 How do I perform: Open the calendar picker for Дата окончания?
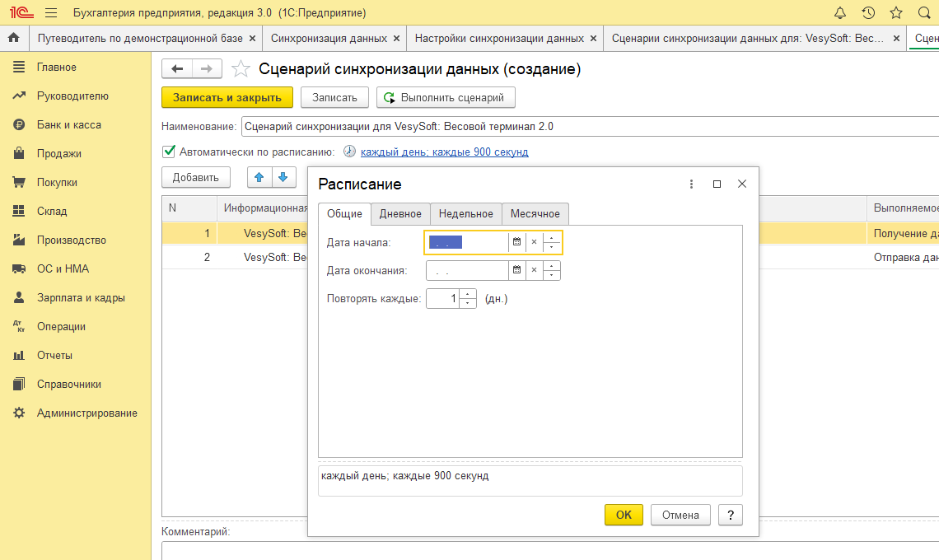pos(516,270)
